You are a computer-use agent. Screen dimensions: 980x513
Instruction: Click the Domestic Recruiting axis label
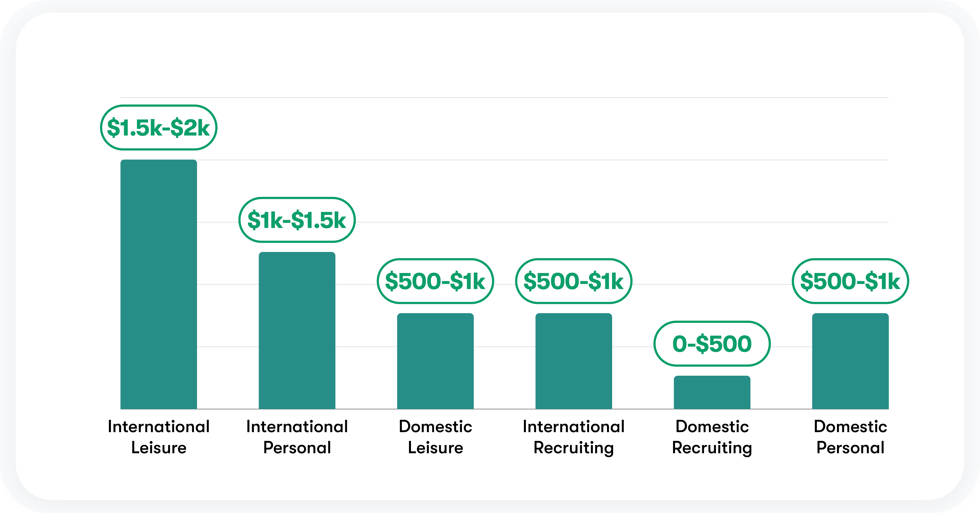(712, 437)
